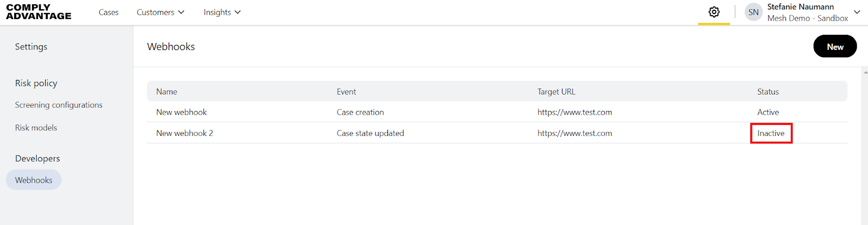The height and width of the screenshot is (225, 868).
Task: Go to the Cases page
Action: click(x=108, y=12)
